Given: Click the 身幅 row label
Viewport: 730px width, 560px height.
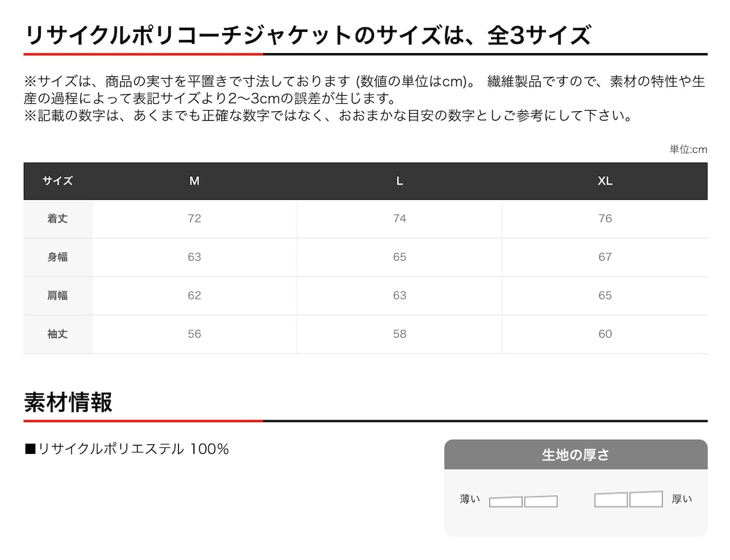Looking at the screenshot, I should pos(58,257).
